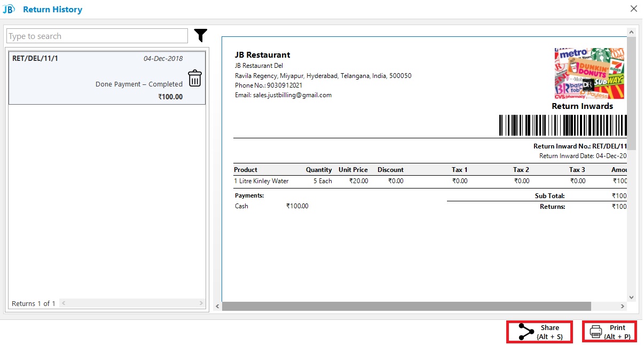Click the 'Payments:' label
Image resolution: width=644 pixels, height=345 pixels.
pyautogui.click(x=249, y=195)
